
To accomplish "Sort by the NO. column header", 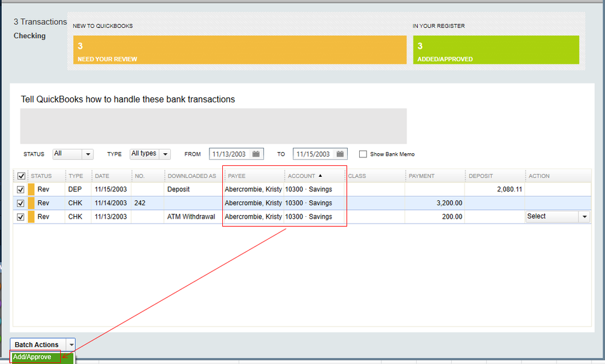I will pyautogui.click(x=148, y=176).
